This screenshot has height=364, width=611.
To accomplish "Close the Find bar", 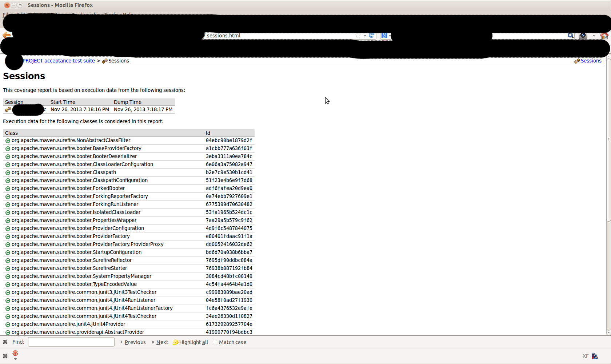I will [x=5, y=342].
